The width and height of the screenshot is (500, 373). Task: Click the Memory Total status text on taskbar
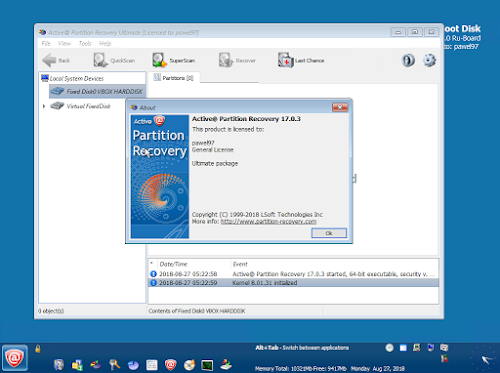(300, 368)
